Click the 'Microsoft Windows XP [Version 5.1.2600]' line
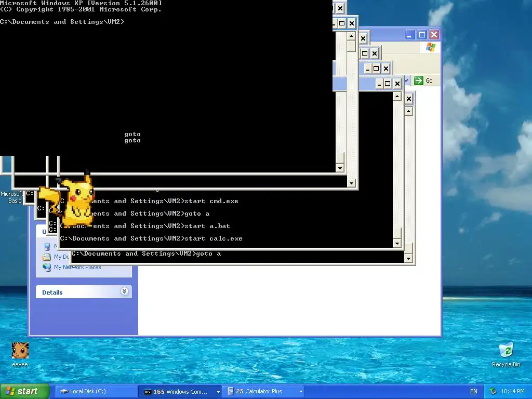Screen dimensions: 532x399 (81, 3)
